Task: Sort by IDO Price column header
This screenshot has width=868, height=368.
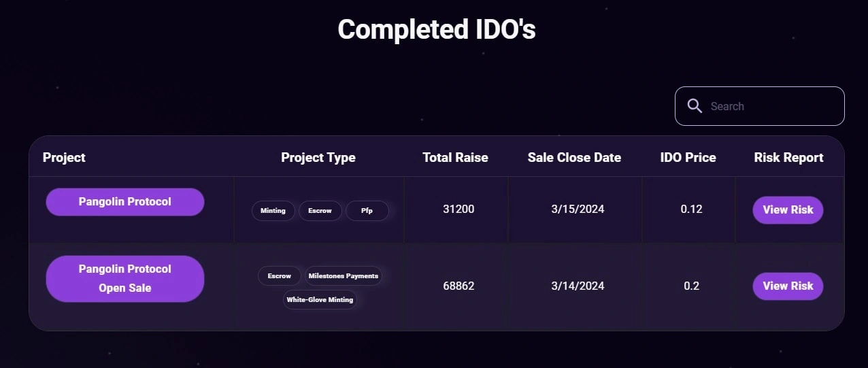Action: [x=688, y=157]
